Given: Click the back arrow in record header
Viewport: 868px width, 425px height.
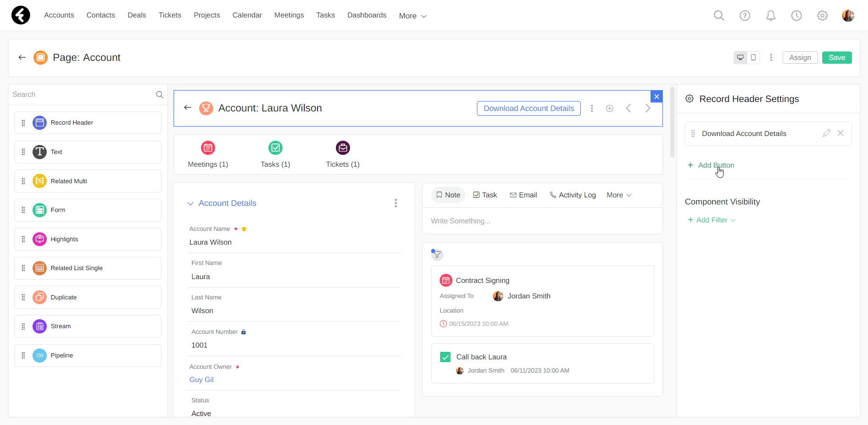Looking at the screenshot, I should click(188, 108).
